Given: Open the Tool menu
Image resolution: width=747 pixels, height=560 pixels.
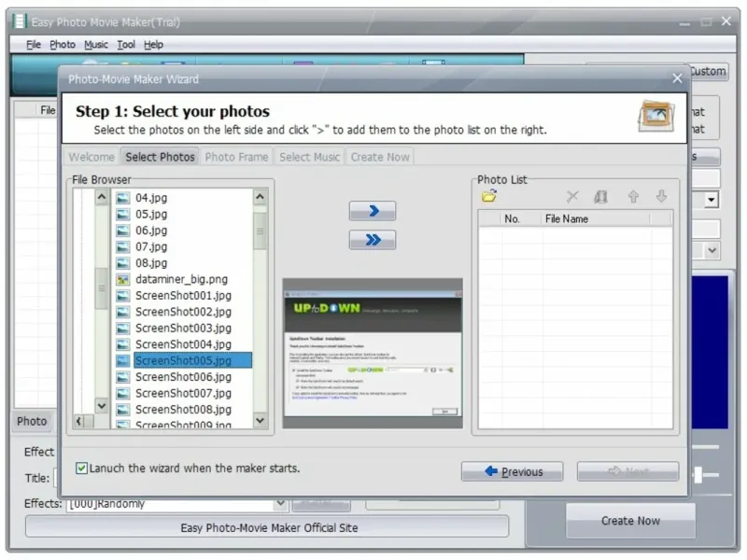Looking at the screenshot, I should click(x=126, y=45).
